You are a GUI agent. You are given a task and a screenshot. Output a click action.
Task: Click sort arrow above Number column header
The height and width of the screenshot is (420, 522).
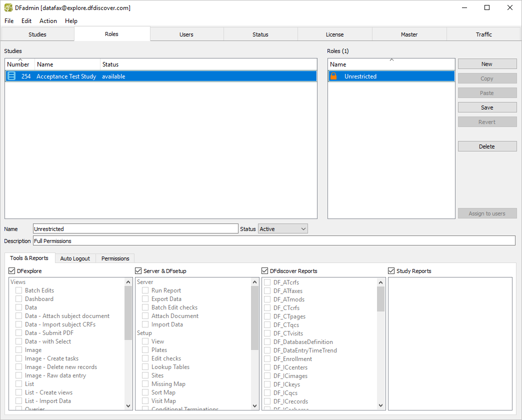pos(19,59)
